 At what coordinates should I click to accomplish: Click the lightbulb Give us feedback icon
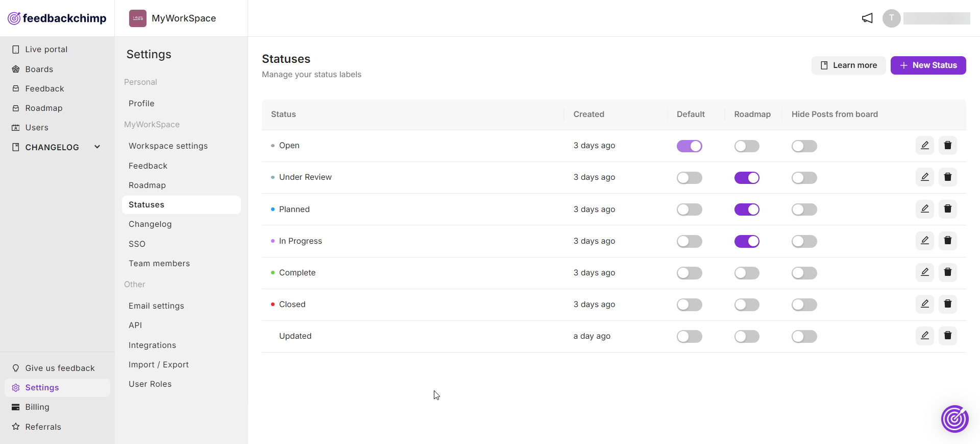(x=16, y=368)
